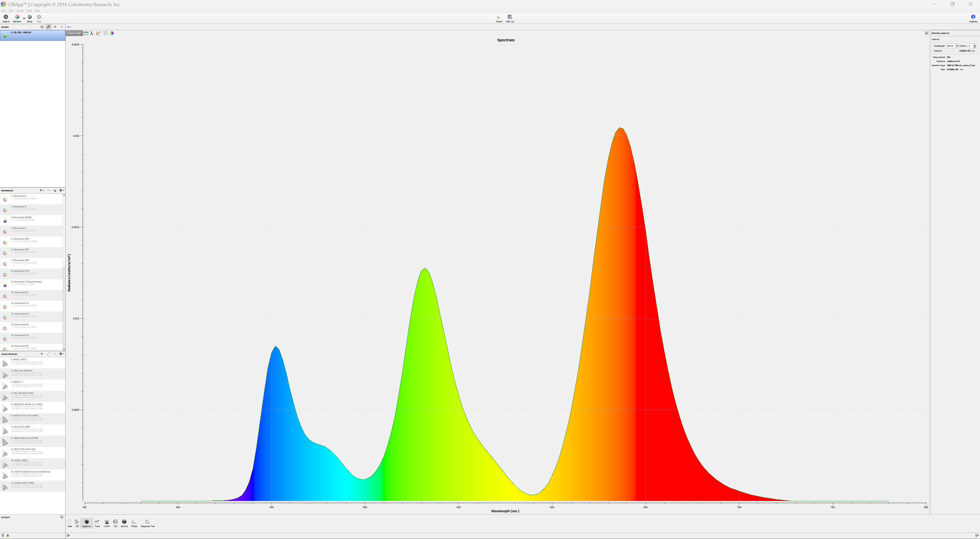Expand the blue plus add-view dropdown
The width and height of the screenshot is (980, 539).
coord(69,27)
